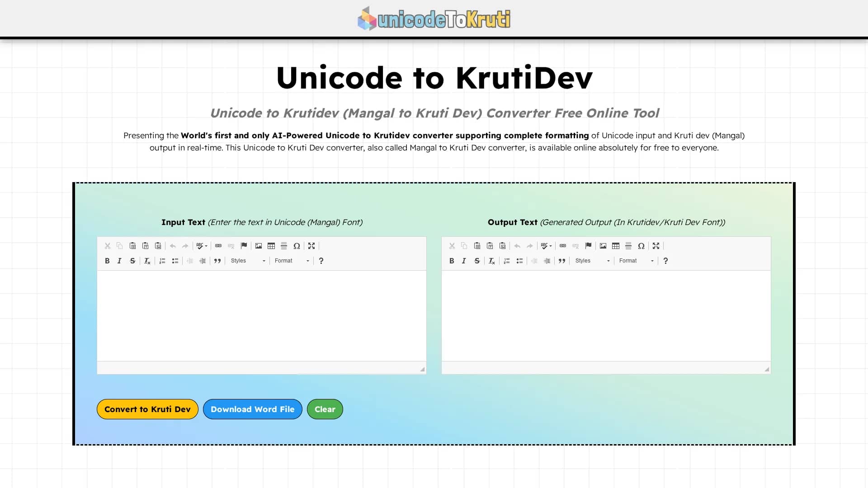This screenshot has height=488, width=868.
Task: Toggle bold in the Output editor
Action: pos(452,261)
